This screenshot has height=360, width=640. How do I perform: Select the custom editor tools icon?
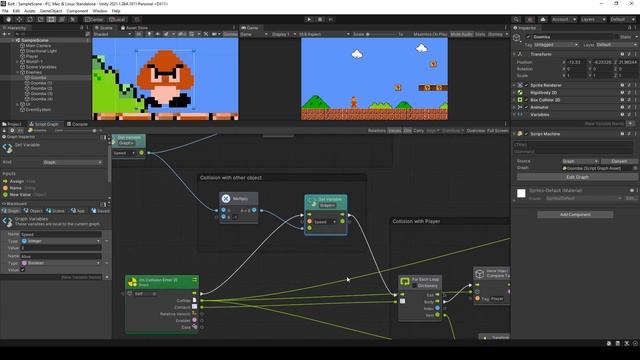(73, 19)
